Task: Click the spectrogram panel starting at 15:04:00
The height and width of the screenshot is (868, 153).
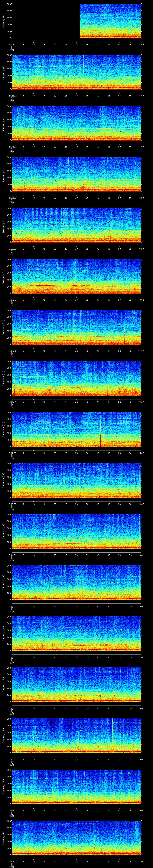Action: tap(77, 21)
